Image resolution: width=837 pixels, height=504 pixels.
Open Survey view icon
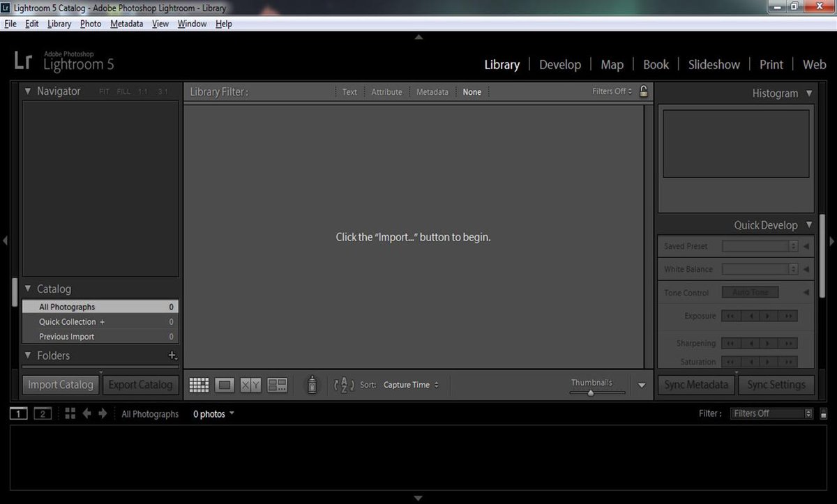tap(277, 385)
